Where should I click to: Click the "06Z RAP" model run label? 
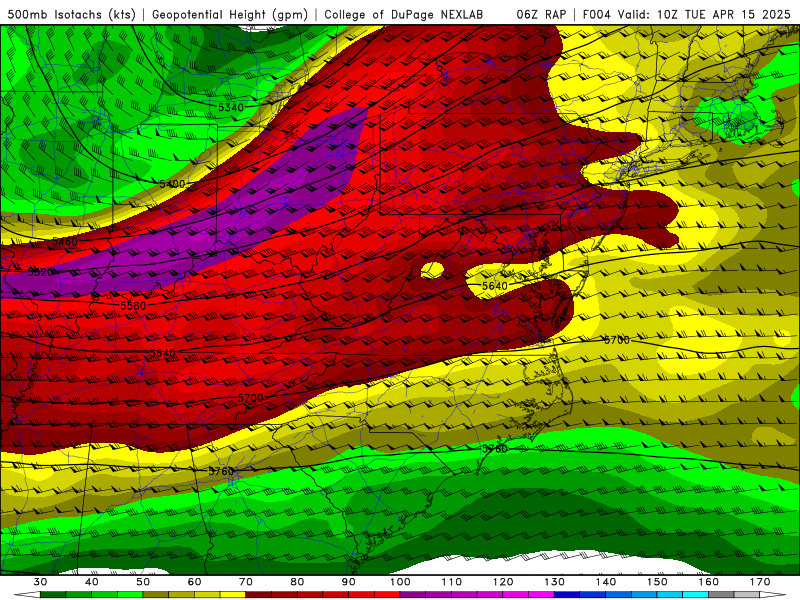pos(541,15)
